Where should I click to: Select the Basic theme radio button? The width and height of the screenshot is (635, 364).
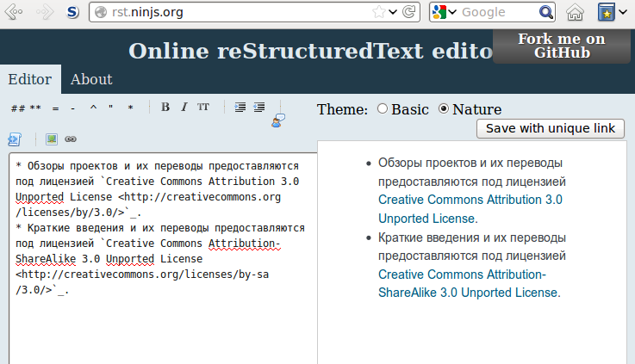coord(383,109)
